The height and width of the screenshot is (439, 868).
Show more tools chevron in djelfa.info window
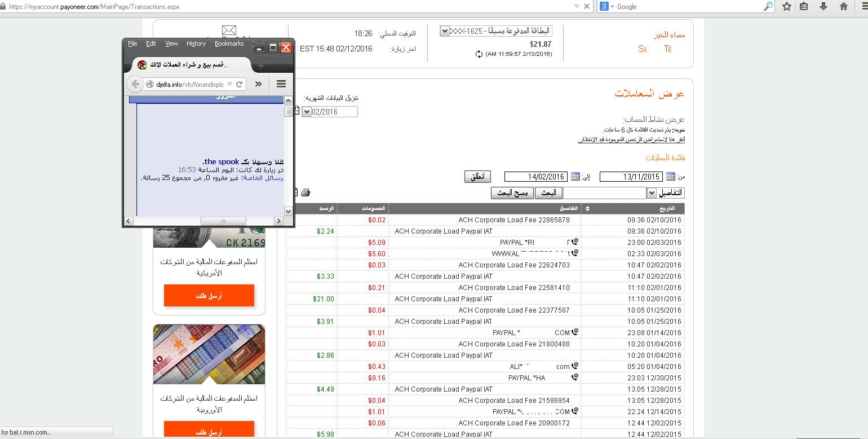[258, 84]
